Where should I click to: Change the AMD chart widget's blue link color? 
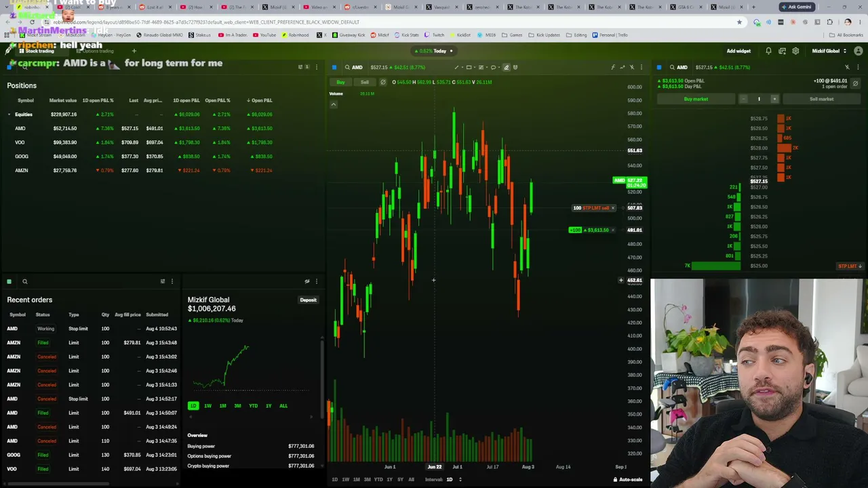coord(334,67)
